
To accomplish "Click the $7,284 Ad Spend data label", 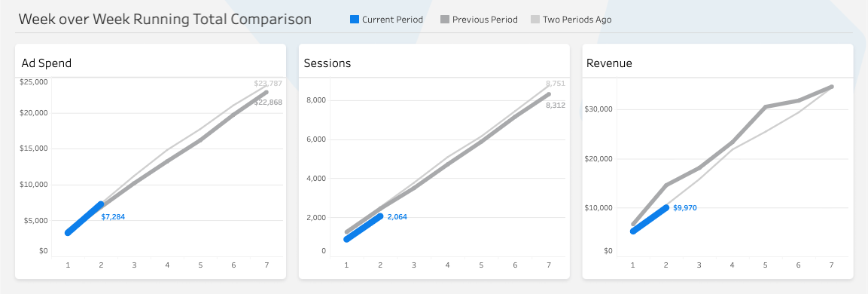I will click(113, 217).
